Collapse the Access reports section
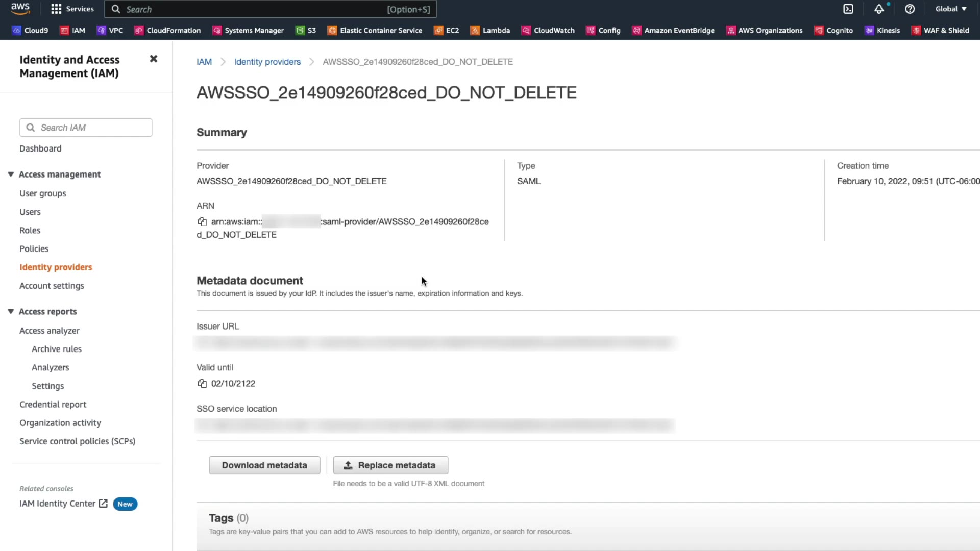 coord(11,312)
